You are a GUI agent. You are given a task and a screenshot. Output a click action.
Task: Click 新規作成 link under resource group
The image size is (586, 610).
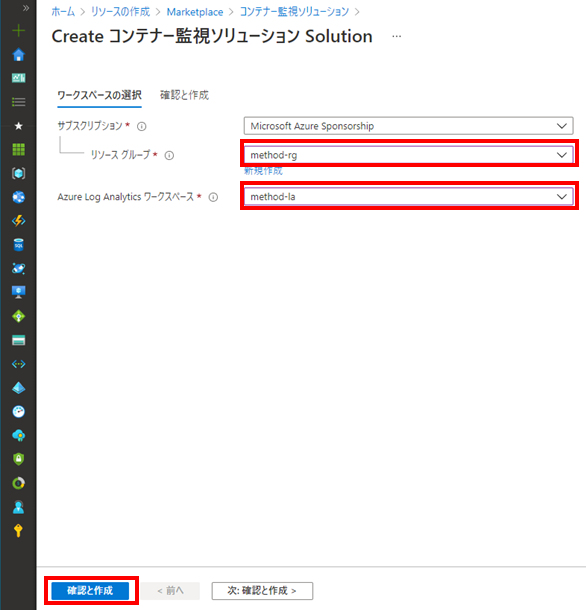click(x=263, y=171)
